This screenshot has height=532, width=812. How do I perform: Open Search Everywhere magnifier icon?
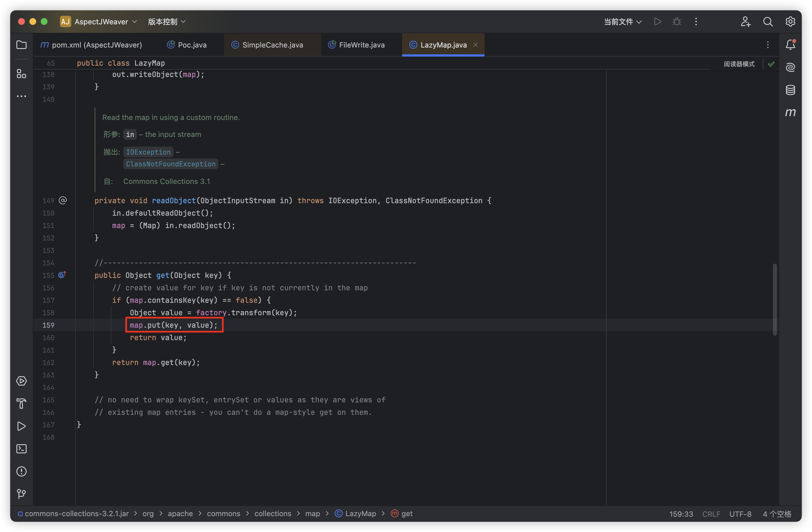pyautogui.click(x=768, y=22)
